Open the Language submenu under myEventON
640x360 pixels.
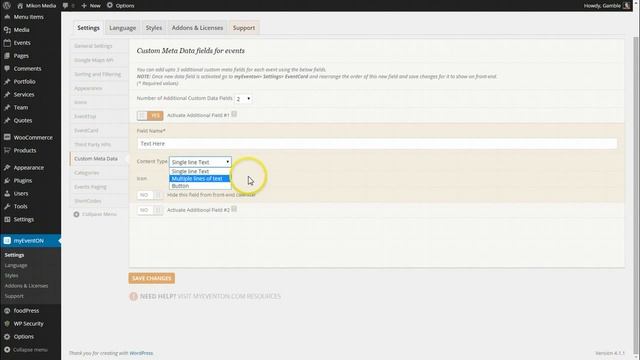coord(16,265)
